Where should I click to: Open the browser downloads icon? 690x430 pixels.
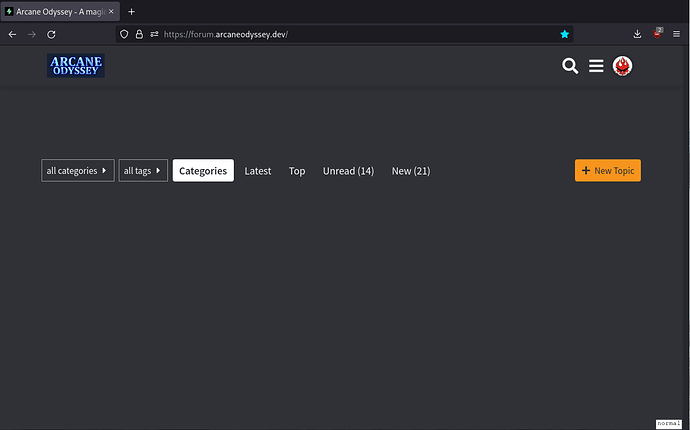pos(637,34)
